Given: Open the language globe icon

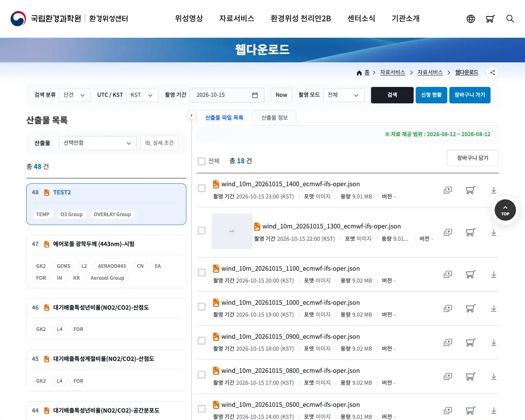Looking at the screenshot, I should tap(471, 19).
